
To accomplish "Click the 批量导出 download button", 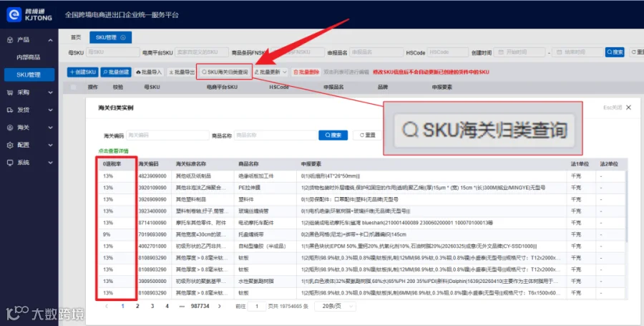I will (x=181, y=72).
